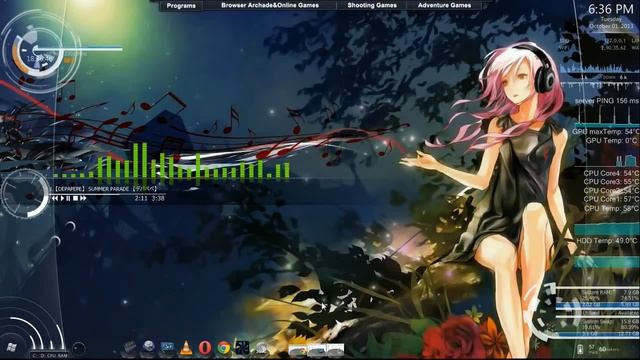Open the last running window thumbnail in dock
The height and width of the screenshot is (360, 640).
pyautogui.click(x=335, y=350)
